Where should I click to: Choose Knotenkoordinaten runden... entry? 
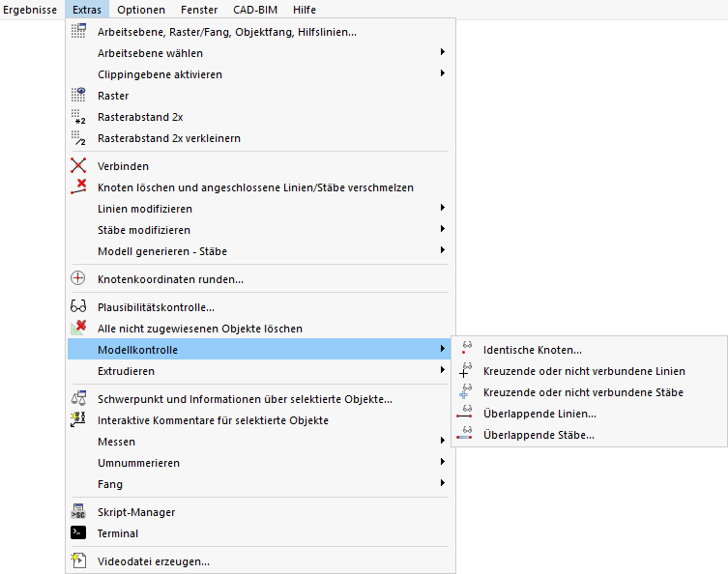[x=260, y=279]
